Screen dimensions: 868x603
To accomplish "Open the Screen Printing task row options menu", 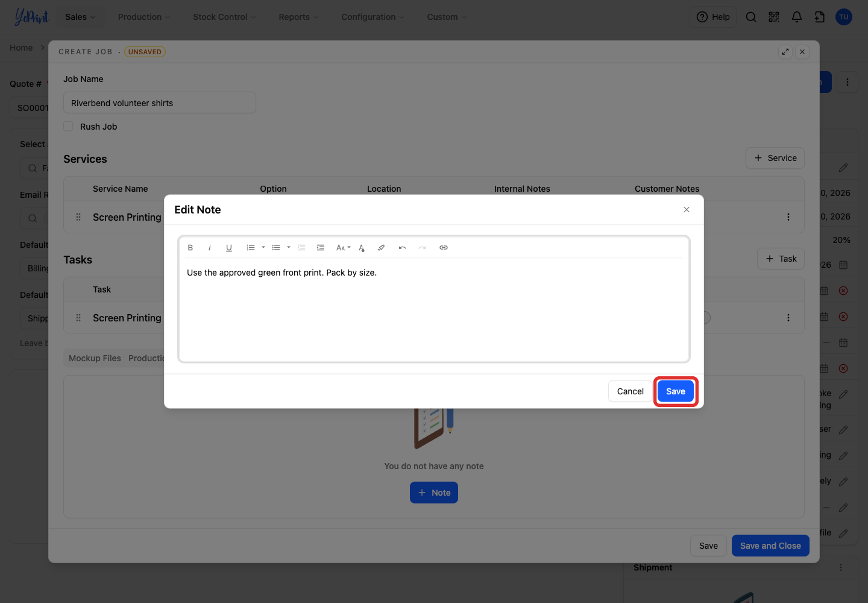I will pyautogui.click(x=788, y=318).
